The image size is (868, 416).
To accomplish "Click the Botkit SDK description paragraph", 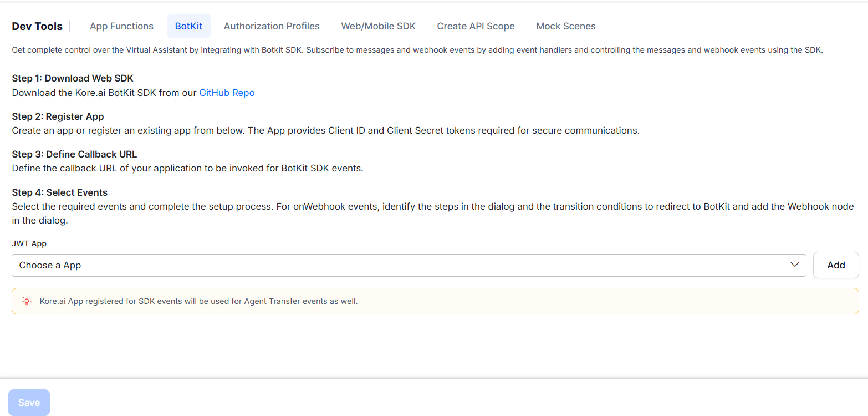I will 417,50.
